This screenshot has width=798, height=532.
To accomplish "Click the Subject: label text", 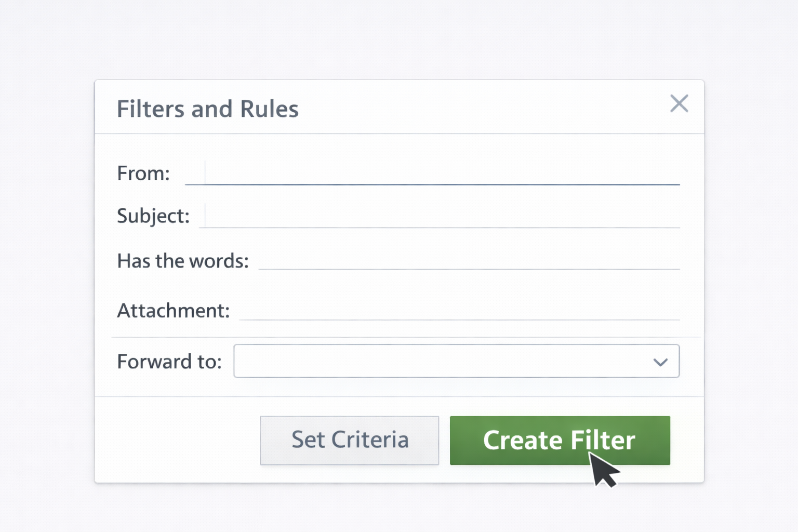I will coord(153,216).
